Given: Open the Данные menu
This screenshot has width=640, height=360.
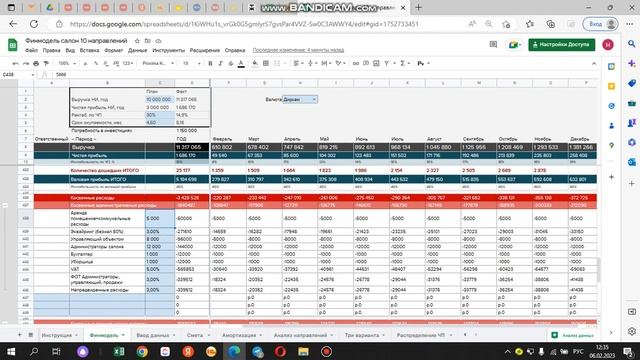Looking at the screenshot, I should pos(138,50).
